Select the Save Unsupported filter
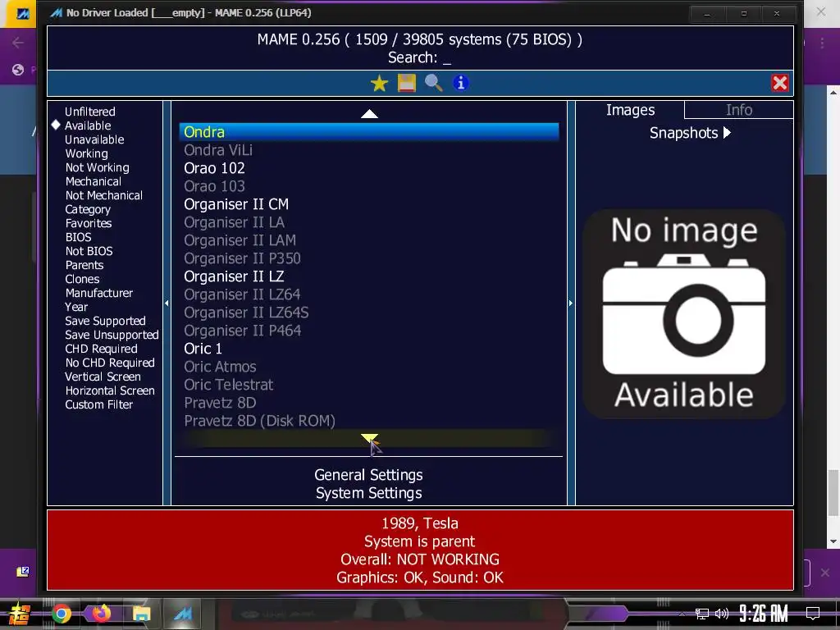840x630 pixels. (x=112, y=335)
